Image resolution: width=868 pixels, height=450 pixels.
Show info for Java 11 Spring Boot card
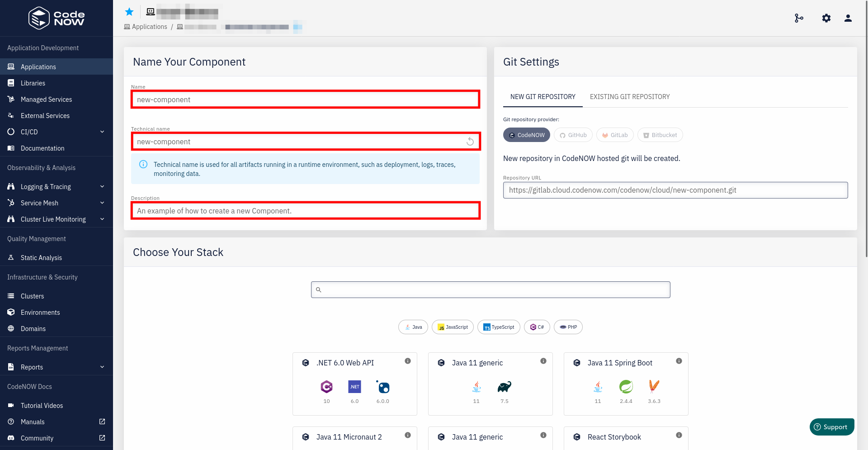click(x=679, y=361)
